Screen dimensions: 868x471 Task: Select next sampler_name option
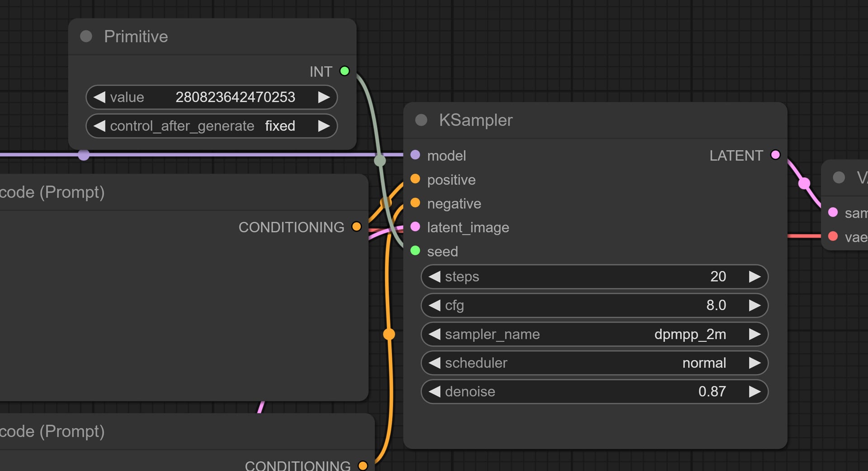[x=755, y=334]
